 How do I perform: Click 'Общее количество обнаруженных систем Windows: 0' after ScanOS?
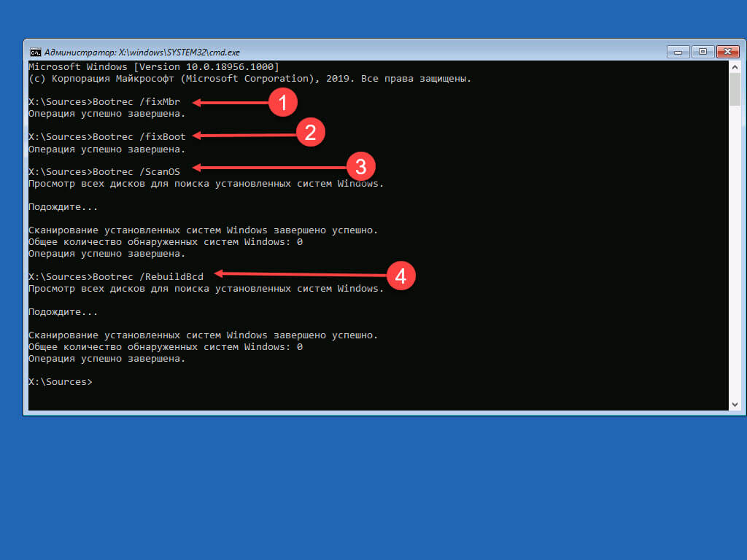pos(166,242)
